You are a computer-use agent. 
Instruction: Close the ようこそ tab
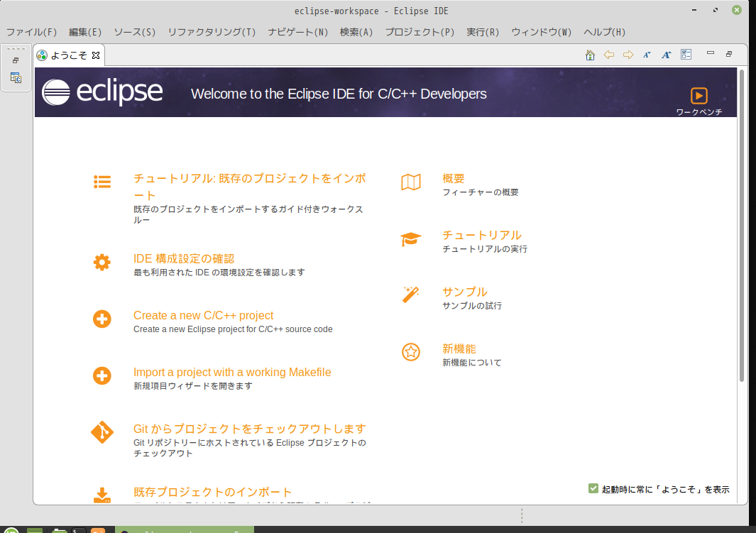click(96, 55)
